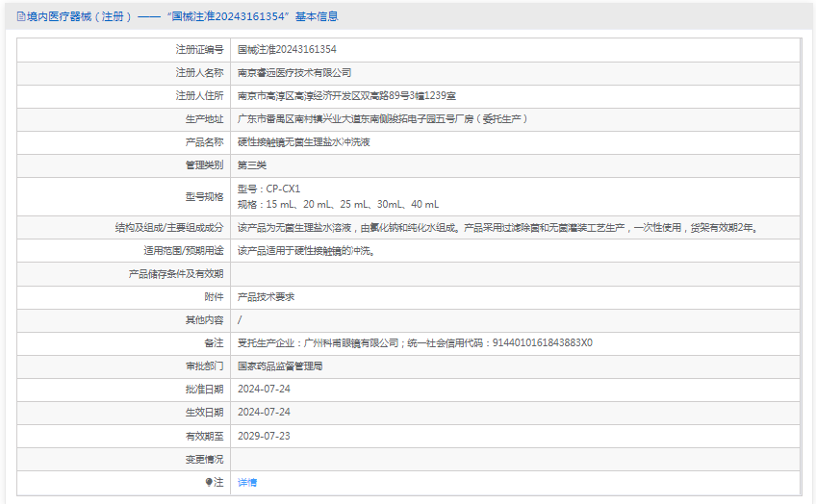Click the remark text with 广州科甫眼镜有限公司
This screenshot has height=504, width=816.
415,342
